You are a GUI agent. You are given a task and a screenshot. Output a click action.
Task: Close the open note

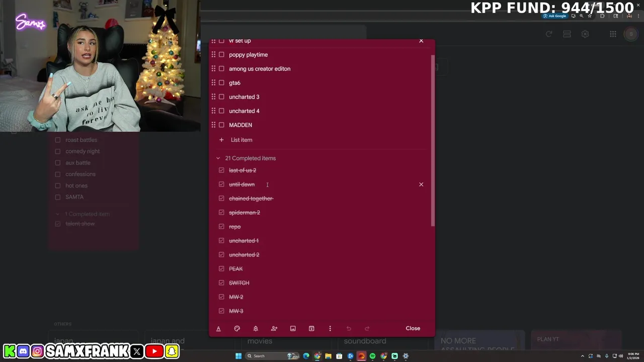(413, 328)
